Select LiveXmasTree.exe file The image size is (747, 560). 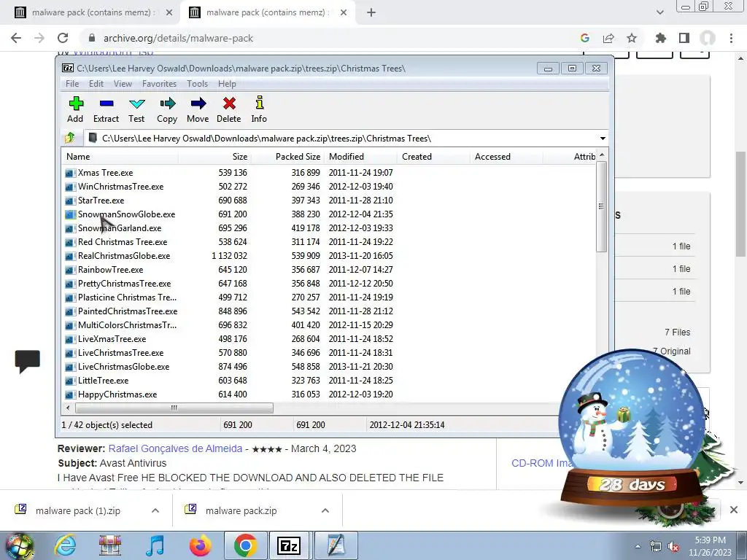click(112, 339)
